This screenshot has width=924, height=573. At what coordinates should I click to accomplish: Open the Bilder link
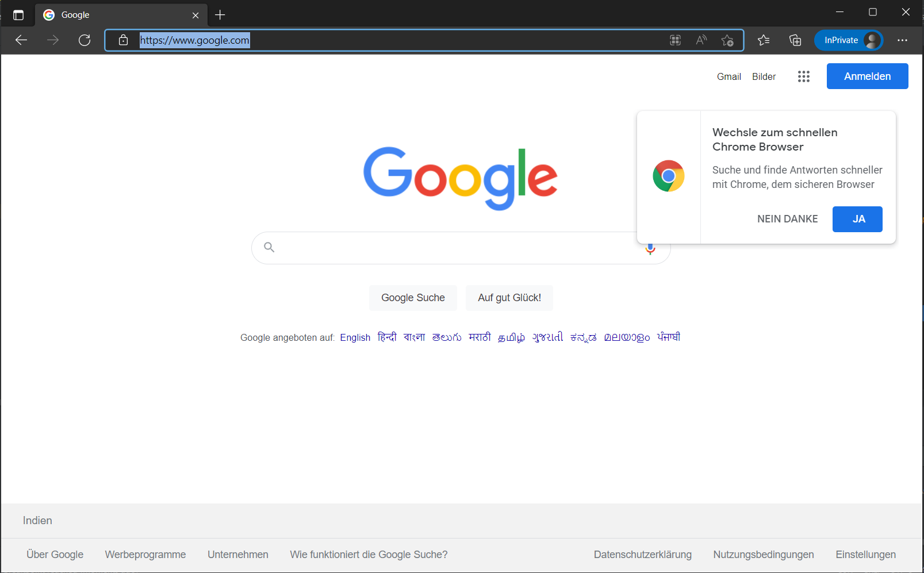764,76
